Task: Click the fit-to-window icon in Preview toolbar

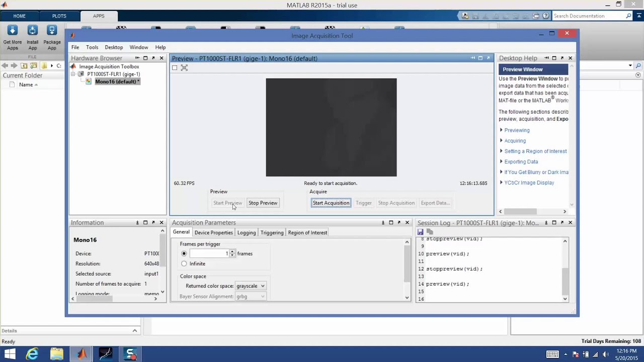Action: 184,67
